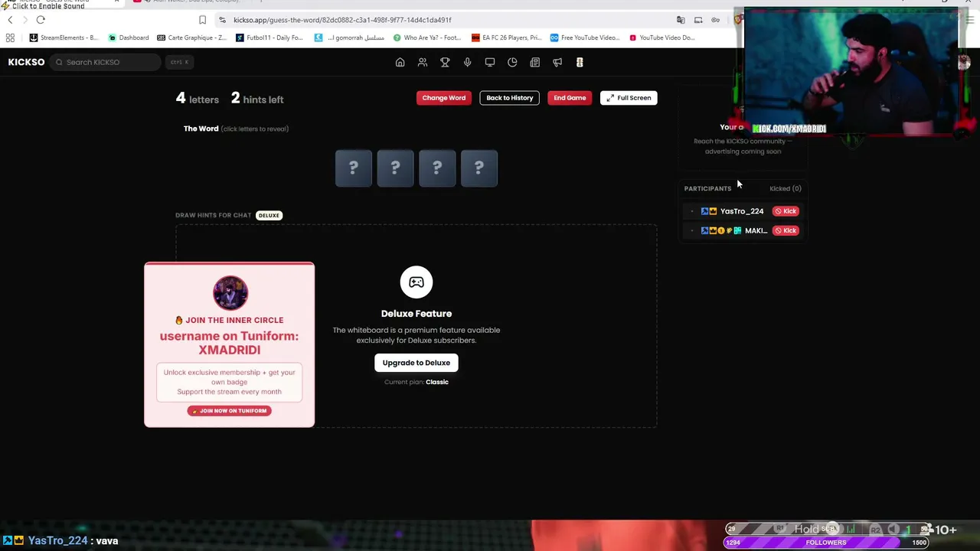Viewport: 980px width, 551px height.
Task: Click the Classic current plan label
Action: [437, 382]
